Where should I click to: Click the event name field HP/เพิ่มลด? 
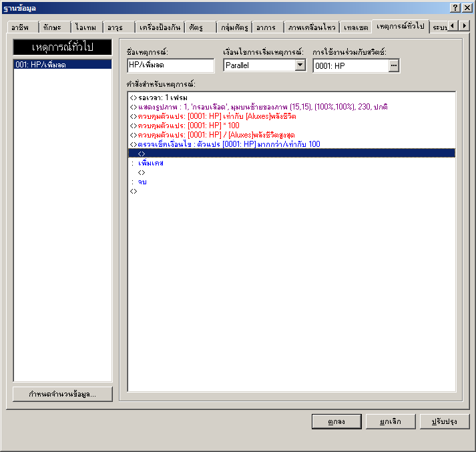click(171, 65)
